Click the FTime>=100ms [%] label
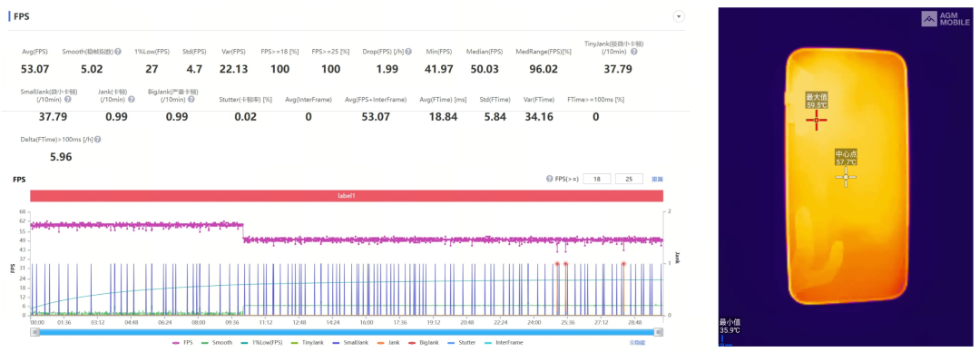Viewport: 980px width, 352px height. point(595,100)
